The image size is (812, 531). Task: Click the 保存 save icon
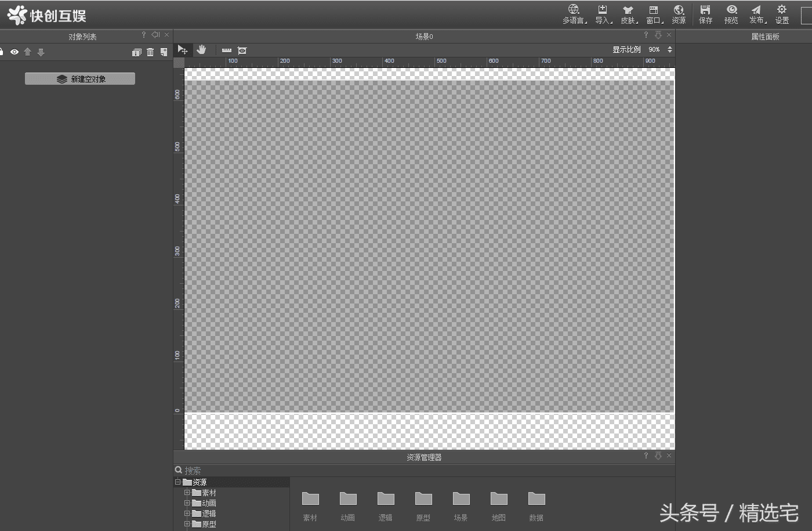pos(705,15)
